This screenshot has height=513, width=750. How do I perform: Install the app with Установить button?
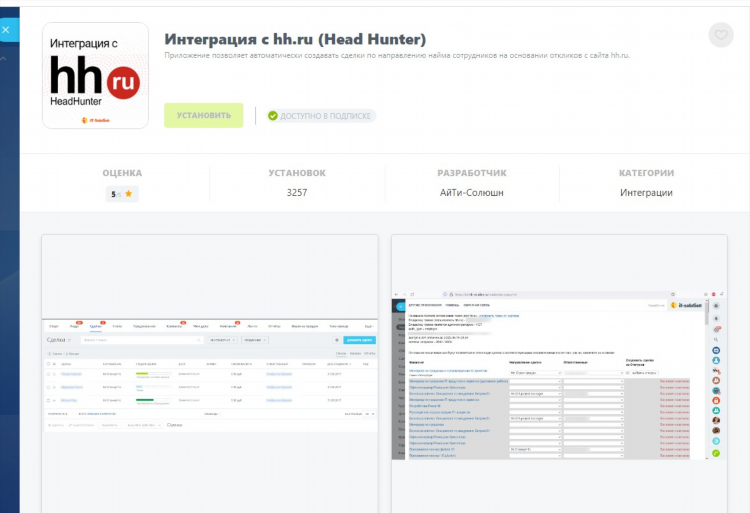point(204,115)
